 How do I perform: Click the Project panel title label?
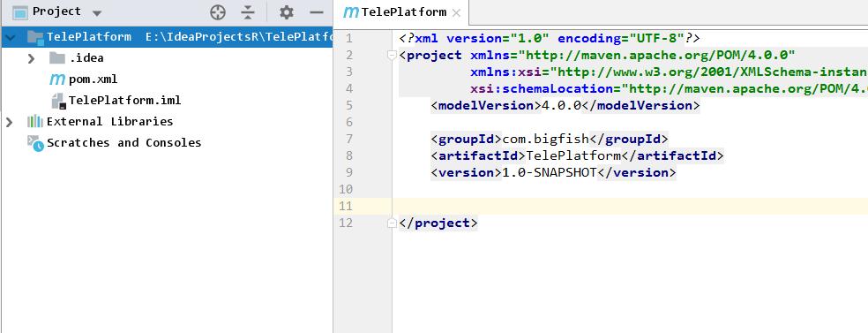(x=57, y=11)
